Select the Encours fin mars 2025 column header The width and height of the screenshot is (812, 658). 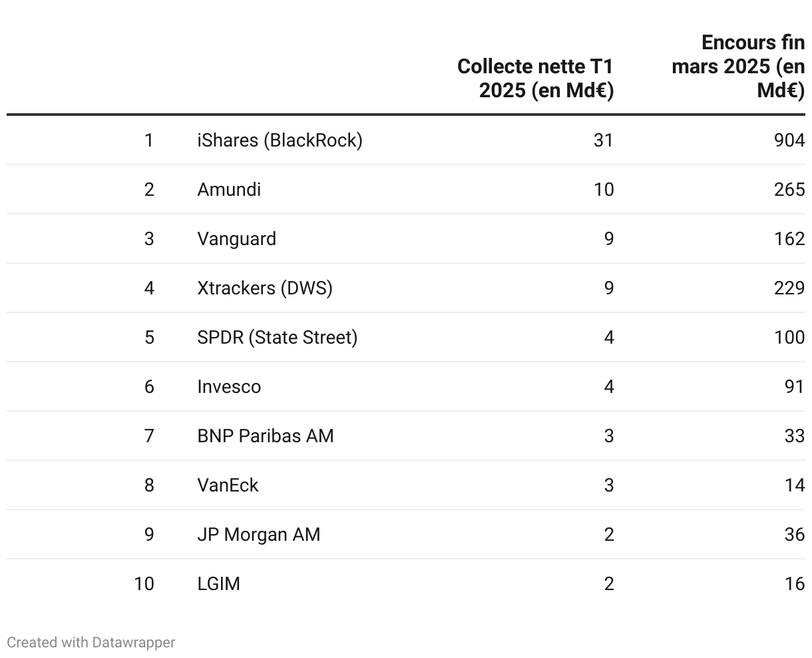pos(738,66)
